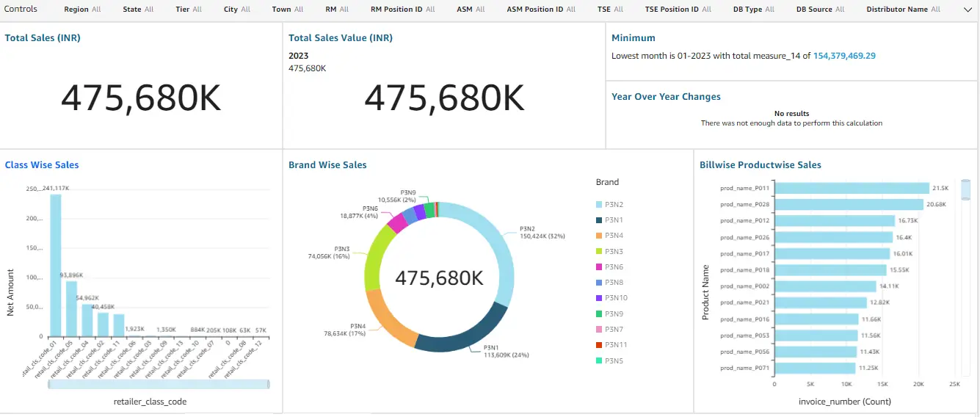Expand the Controls bar chevron
980x417 pixels.
967,10
